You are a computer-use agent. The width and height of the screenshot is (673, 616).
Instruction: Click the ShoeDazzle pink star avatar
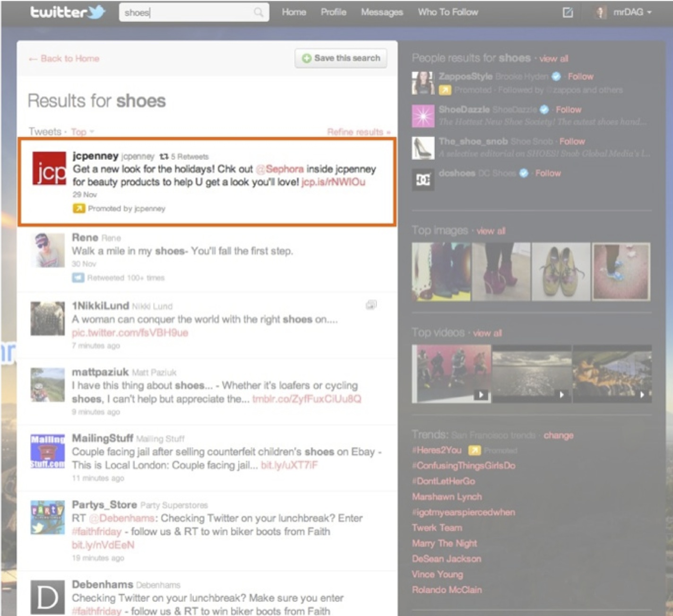pos(423,116)
